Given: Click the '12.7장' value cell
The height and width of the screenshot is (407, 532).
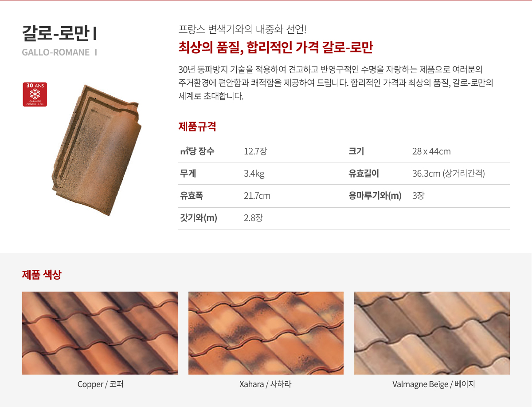Looking at the screenshot, I should pos(256,151).
